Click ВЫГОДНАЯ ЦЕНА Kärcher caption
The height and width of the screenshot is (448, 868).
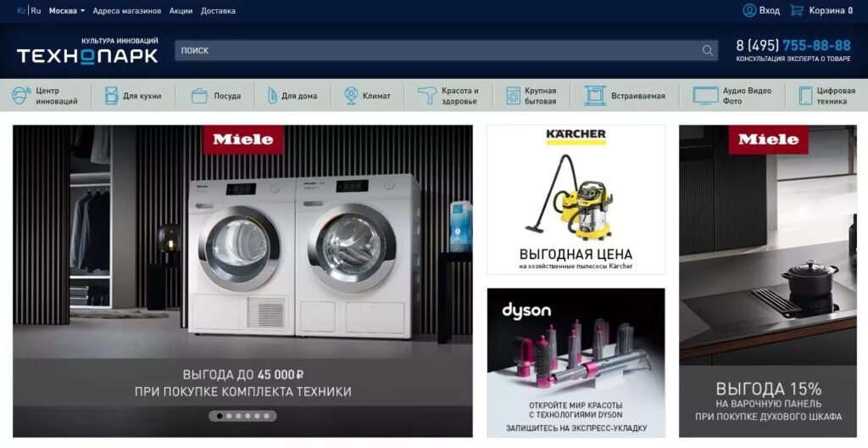pos(576,255)
